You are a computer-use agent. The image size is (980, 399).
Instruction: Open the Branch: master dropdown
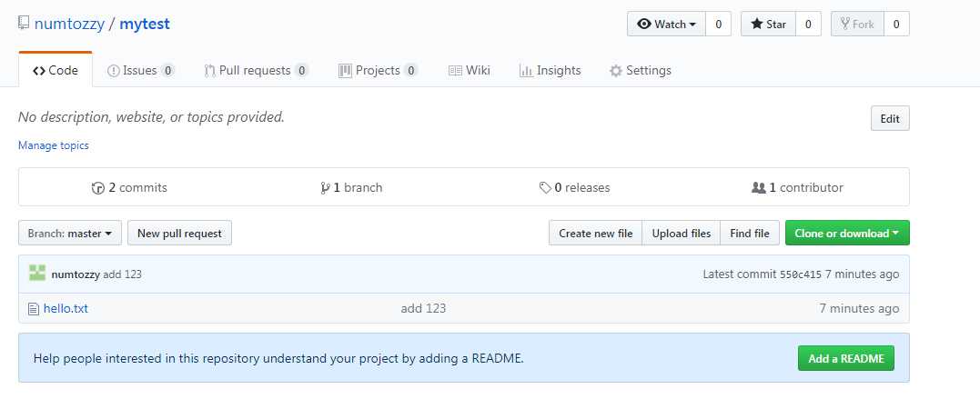click(x=70, y=234)
